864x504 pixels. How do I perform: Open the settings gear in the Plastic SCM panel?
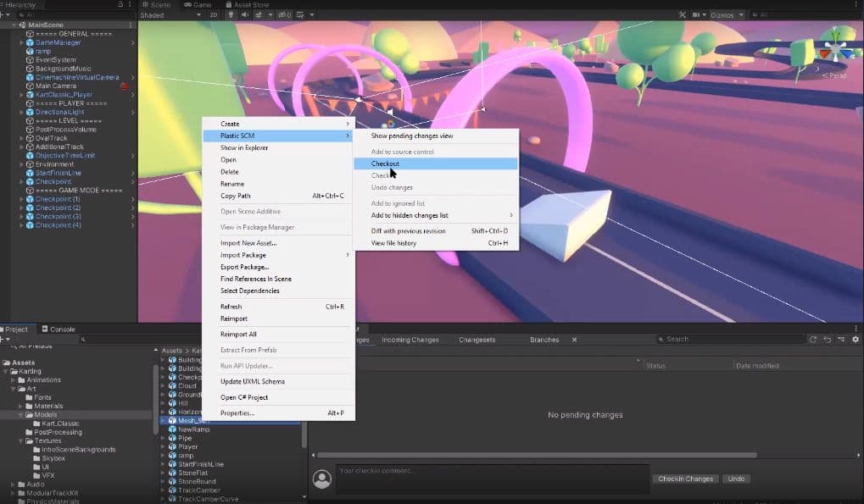[856, 338]
